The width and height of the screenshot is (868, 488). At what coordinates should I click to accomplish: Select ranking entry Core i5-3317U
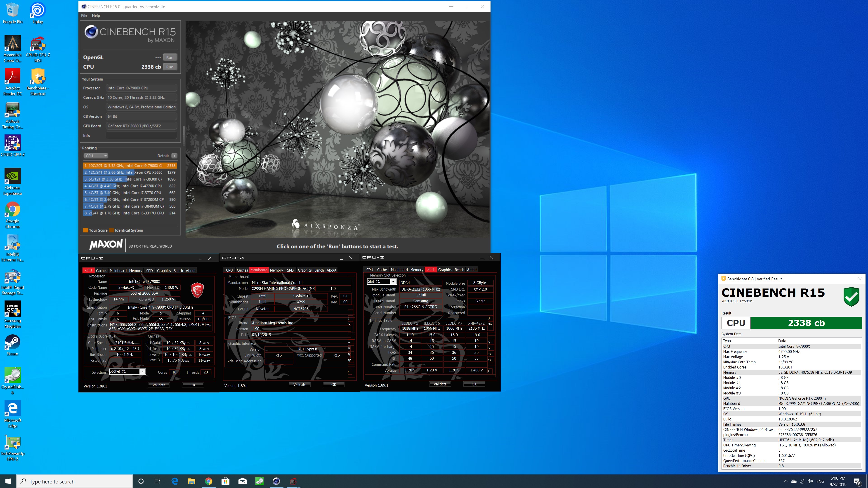[x=130, y=213]
